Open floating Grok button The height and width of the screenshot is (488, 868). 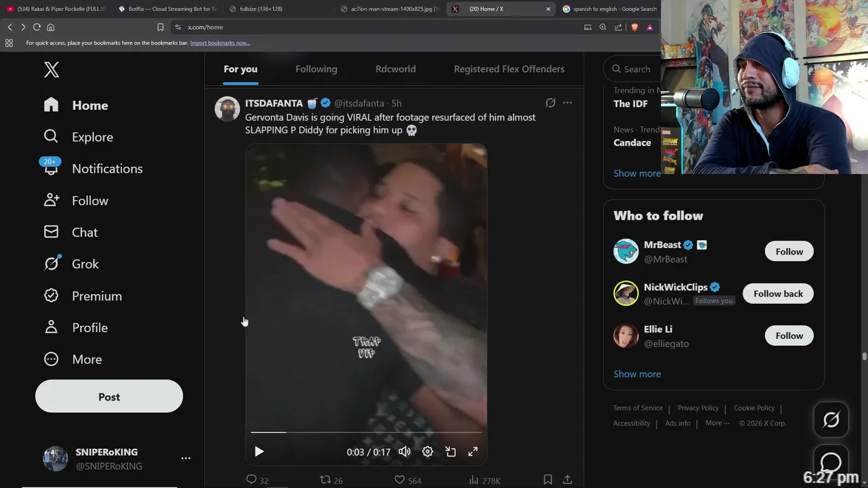(x=831, y=420)
